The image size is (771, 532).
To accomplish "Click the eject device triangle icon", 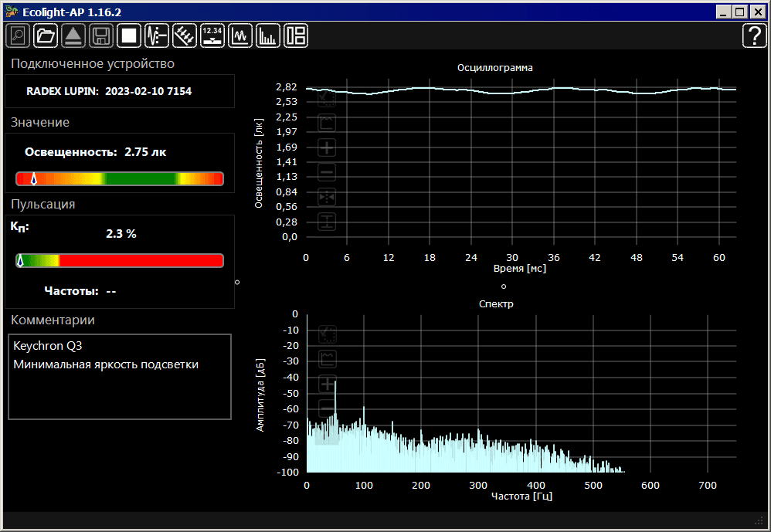I will tap(73, 36).
